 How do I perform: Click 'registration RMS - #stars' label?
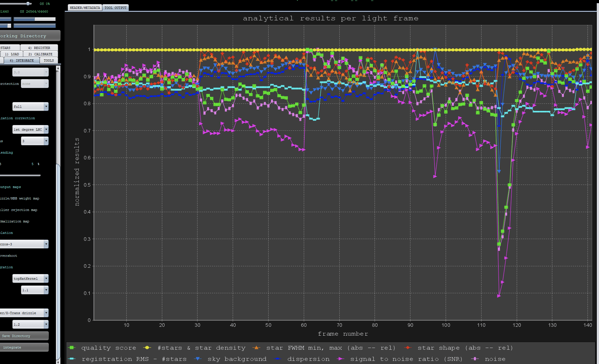(x=134, y=359)
